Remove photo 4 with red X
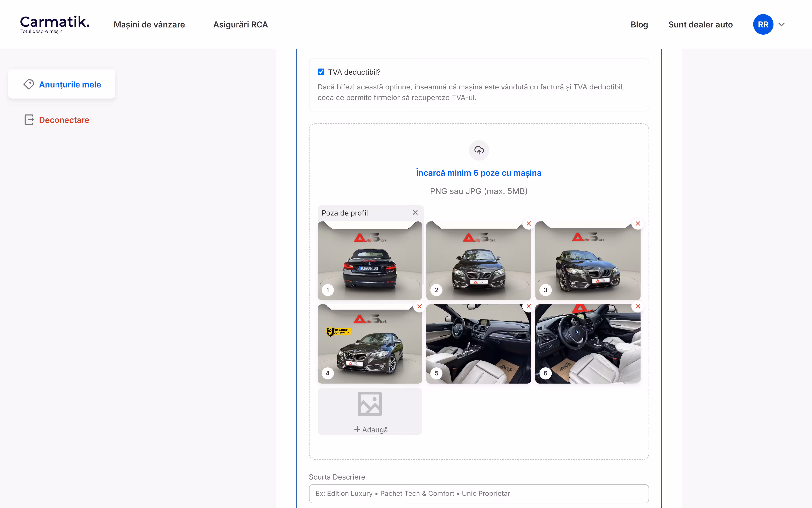This screenshot has height=508, width=812. point(419,306)
